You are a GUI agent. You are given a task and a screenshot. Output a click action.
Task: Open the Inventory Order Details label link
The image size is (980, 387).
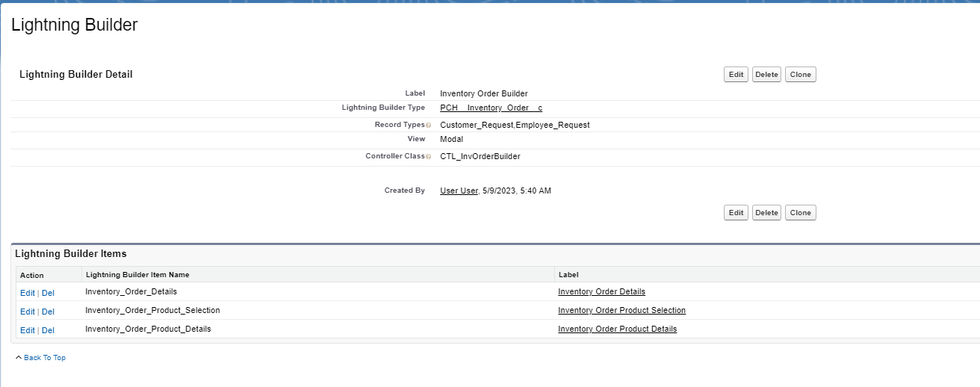(x=601, y=292)
